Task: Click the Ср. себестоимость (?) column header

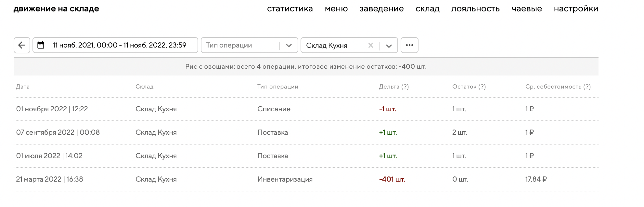Action: click(x=558, y=87)
